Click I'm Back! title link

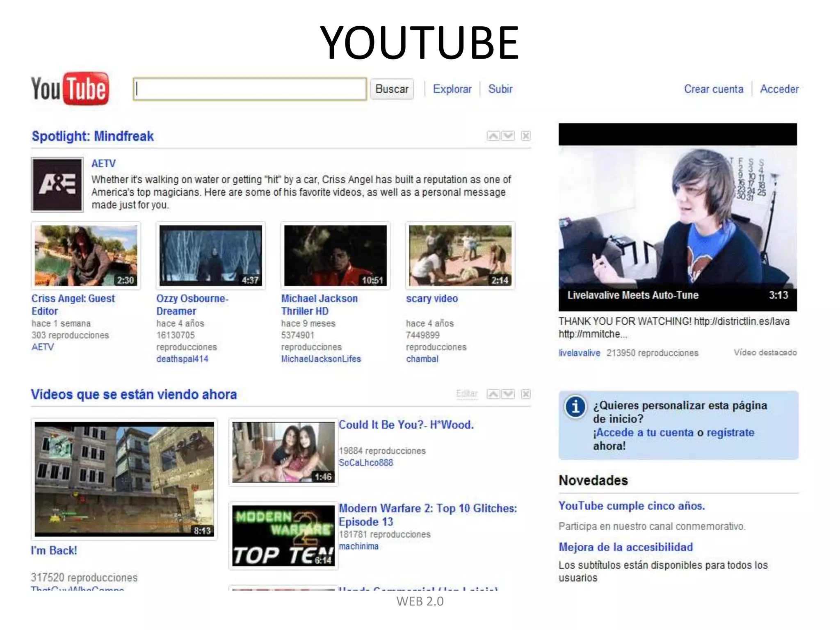click(54, 550)
